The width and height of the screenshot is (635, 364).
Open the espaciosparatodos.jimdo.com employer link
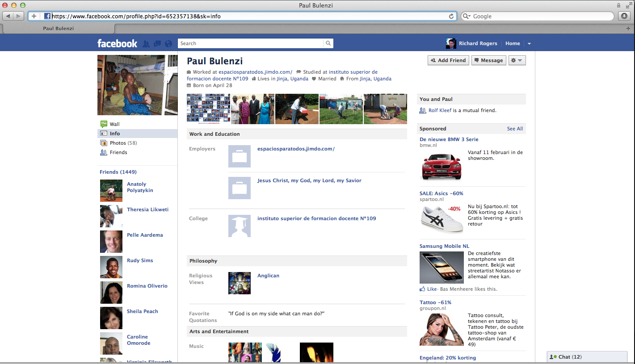[x=296, y=149]
